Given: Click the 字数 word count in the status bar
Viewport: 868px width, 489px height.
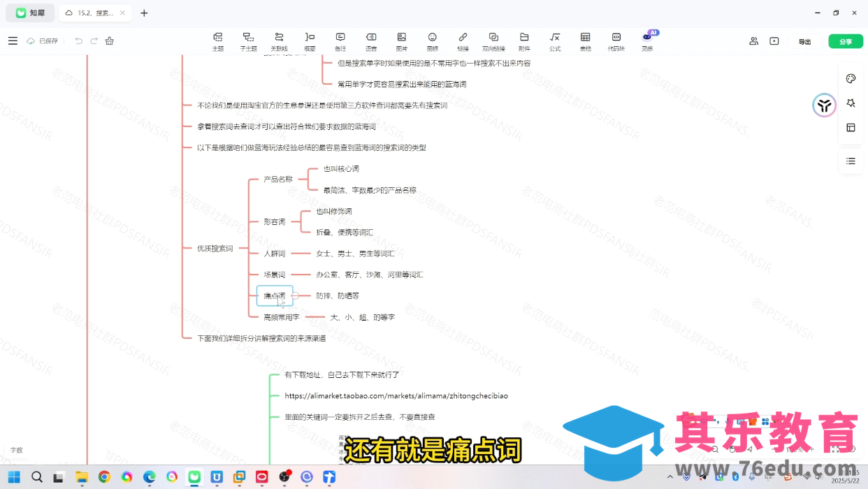Looking at the screenshot, I should pyautogui.click(x=15, y=450).
